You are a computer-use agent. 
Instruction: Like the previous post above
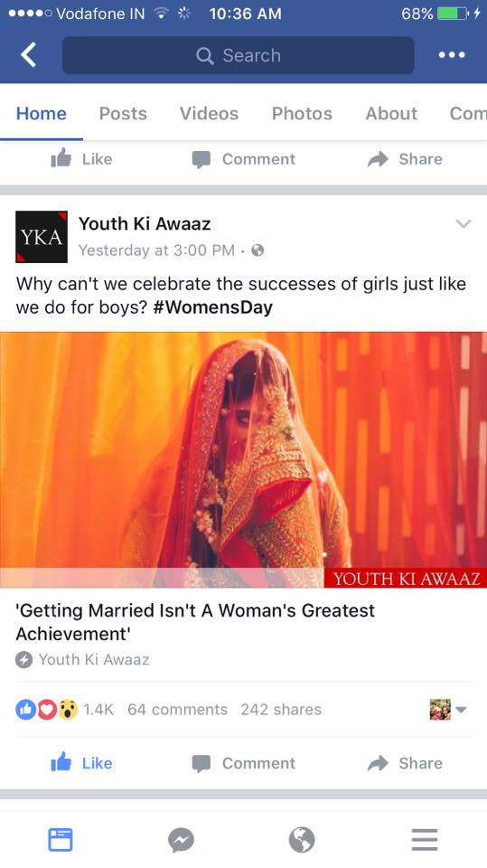81,159
